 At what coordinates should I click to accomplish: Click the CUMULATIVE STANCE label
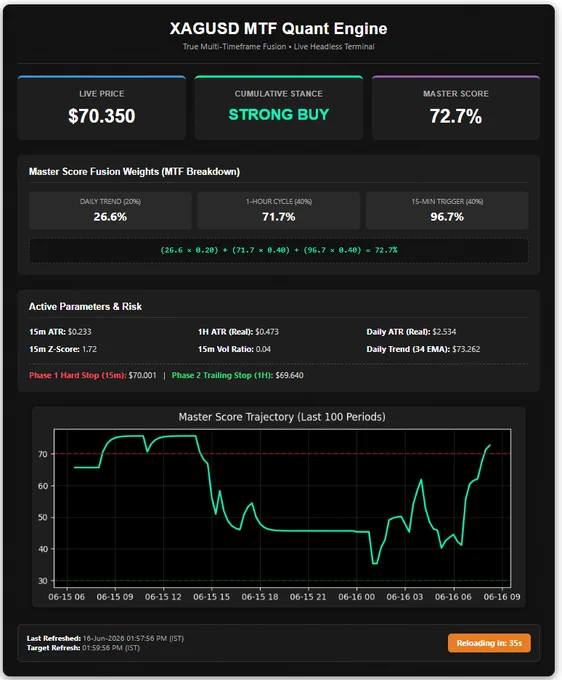(x=278, y=94)
